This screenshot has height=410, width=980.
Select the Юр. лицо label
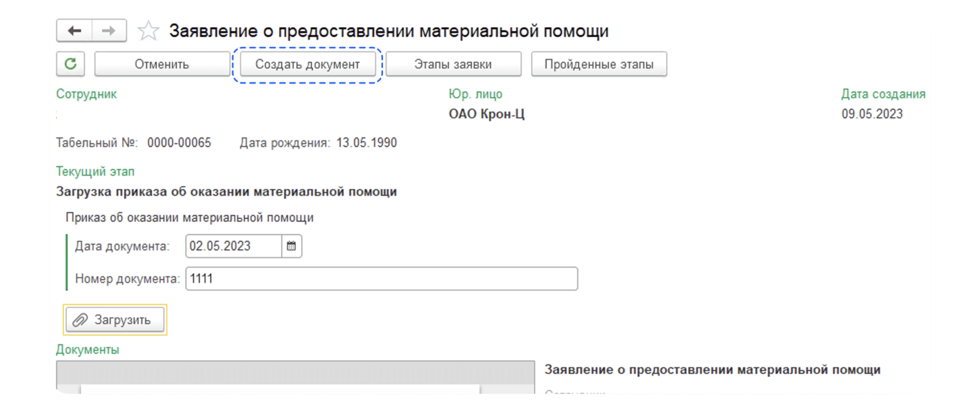475,94
